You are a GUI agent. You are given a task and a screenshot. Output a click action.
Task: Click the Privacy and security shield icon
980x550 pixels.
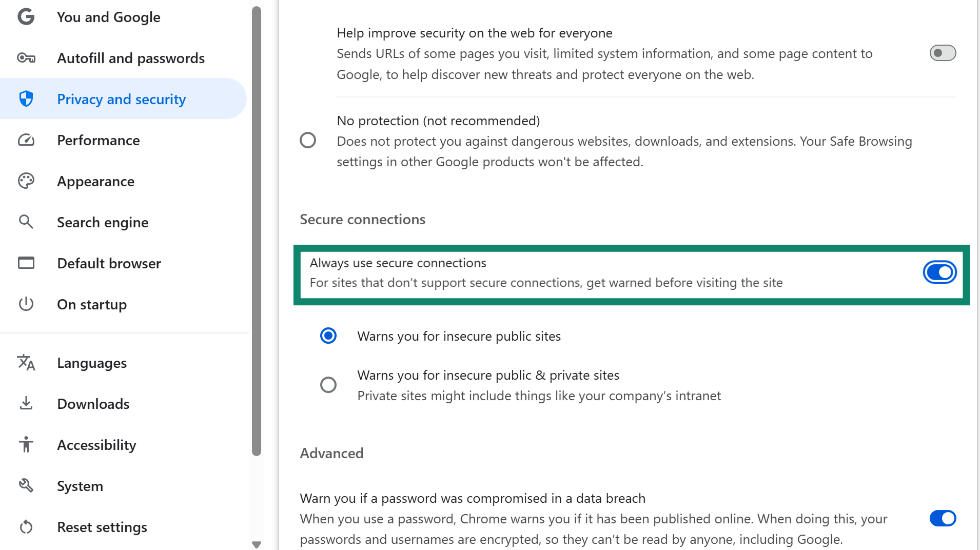pyautogui.click(x=26, y=99)
